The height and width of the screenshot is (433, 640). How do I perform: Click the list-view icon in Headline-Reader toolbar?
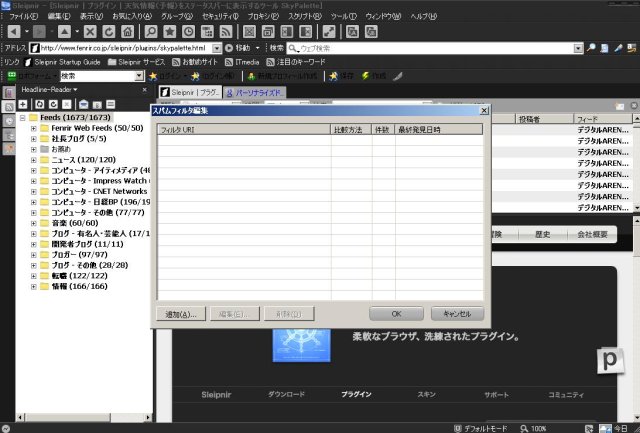(x=110, y=104)
